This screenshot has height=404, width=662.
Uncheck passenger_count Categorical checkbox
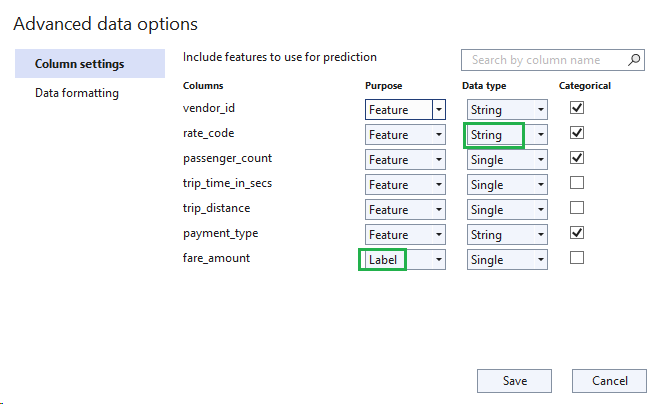577,158
